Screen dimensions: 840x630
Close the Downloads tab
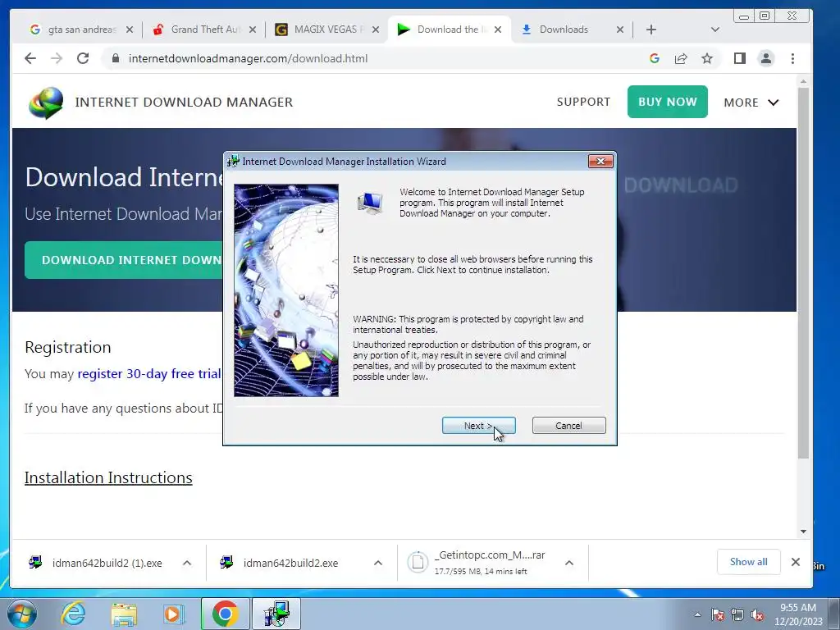pos(620,30)
